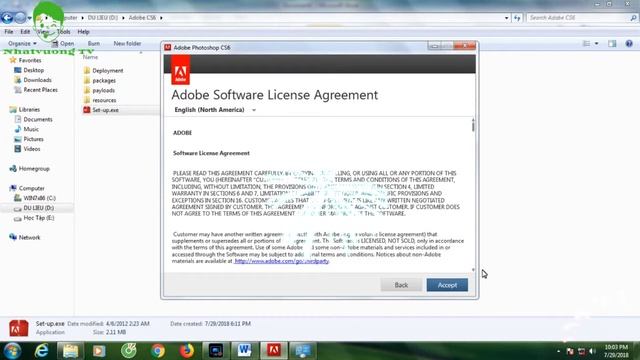
Task: Open the Tools menu in Explorer
Action: pos(63,31)
